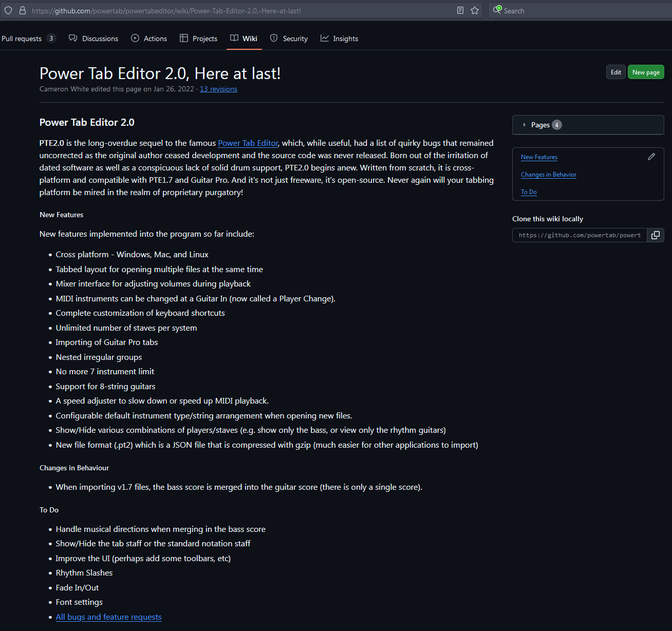Click 'Tabbed layout for opening multiple files' item
Image resolution: width=672 pixels, height=631 pixels.
[159, 270]
